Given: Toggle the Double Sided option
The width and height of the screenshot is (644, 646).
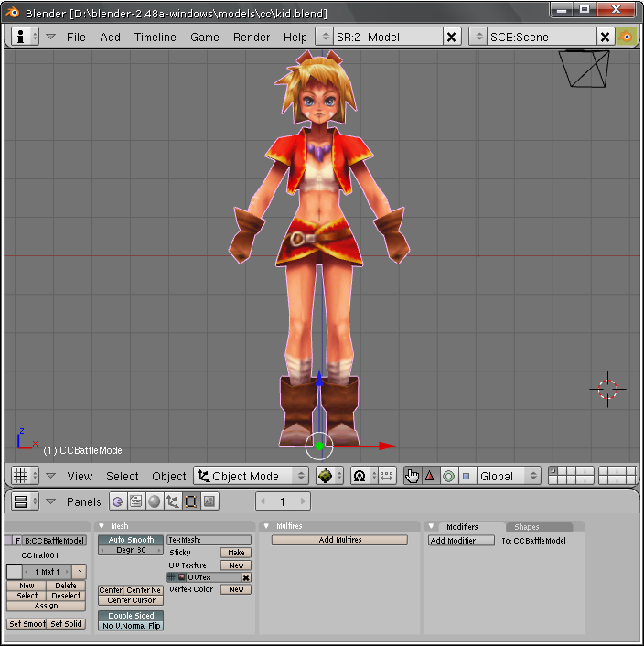Looking at the screenshot, I should point(131,616).
